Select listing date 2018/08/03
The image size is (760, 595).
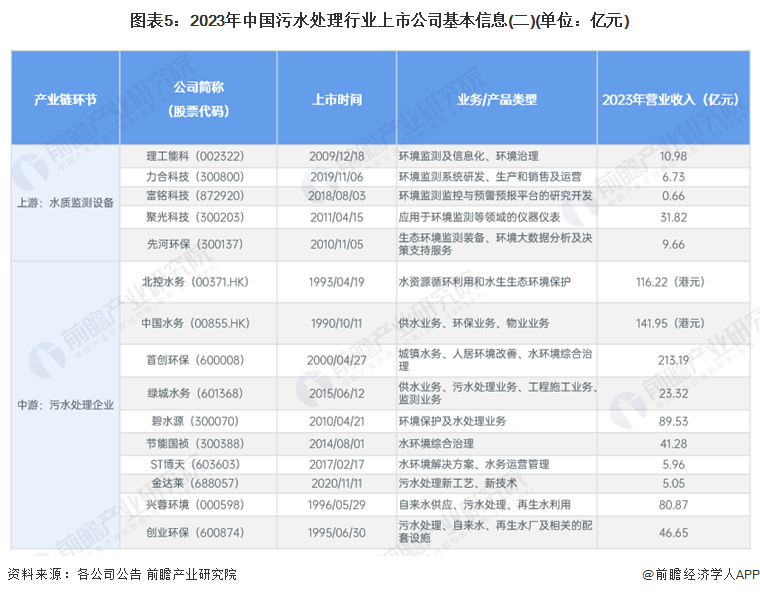(337, 196)
